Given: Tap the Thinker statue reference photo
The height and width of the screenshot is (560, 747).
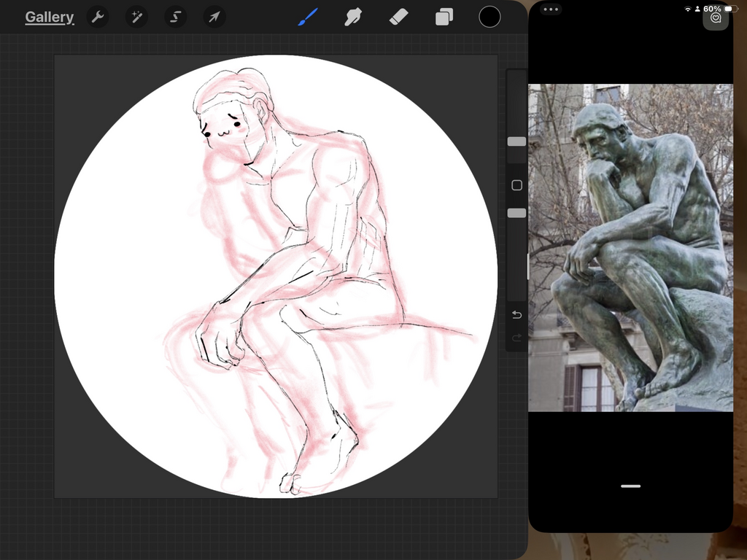Looking at the screenshot, I should [x=630, y=248].
